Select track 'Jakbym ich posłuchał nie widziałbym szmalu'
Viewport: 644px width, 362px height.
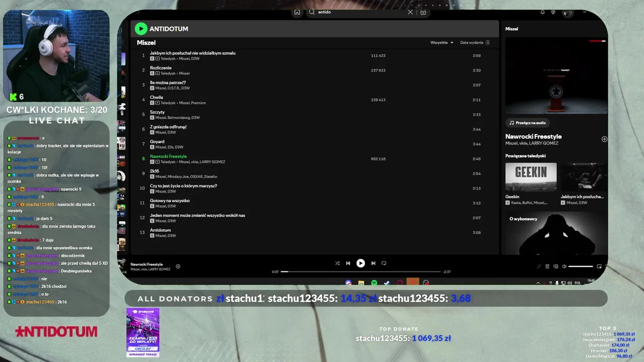(193, 53)
